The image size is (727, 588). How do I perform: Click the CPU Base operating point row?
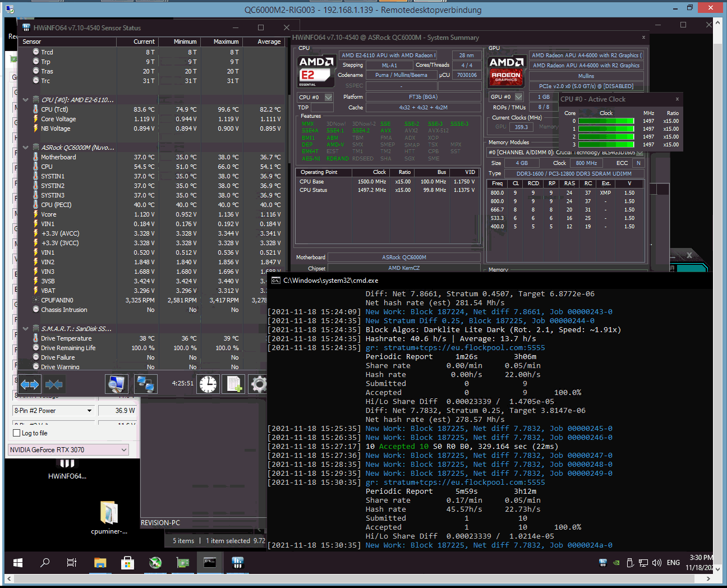click(x=388, y=182)
